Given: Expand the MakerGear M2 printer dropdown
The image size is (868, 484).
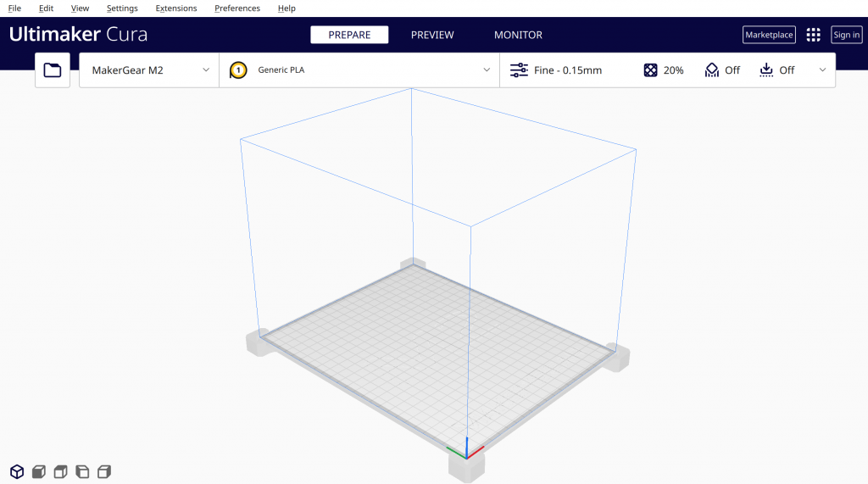Looking at the screenshot, I should coord(206,70).
